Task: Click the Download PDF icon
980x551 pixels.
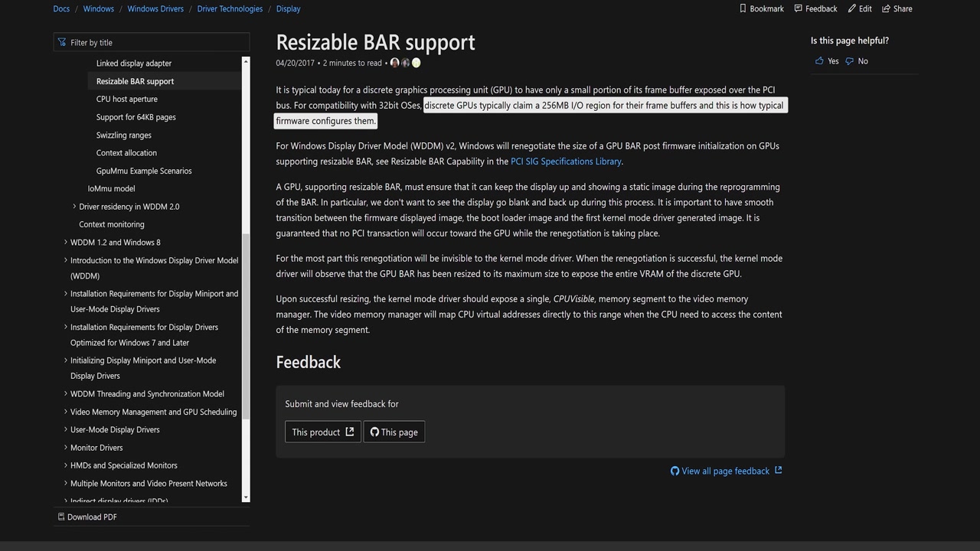Action: pos(61,517)
